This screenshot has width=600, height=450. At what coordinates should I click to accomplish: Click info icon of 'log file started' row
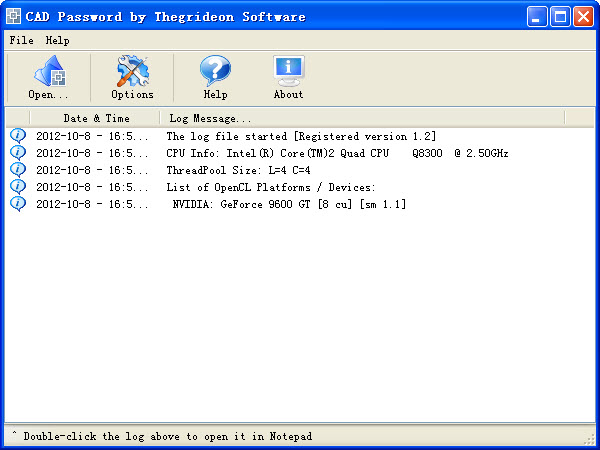coord(18,136)
